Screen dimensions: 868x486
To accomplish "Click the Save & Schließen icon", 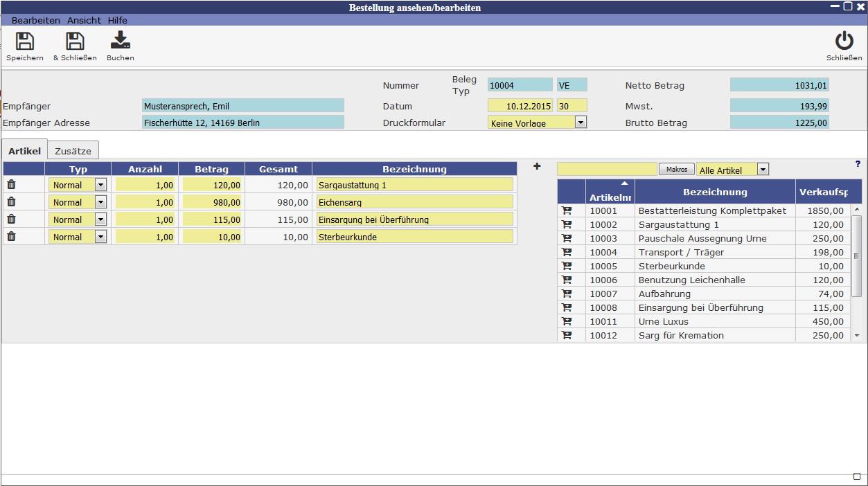I will pyautogui.click(x=75, y=42).
